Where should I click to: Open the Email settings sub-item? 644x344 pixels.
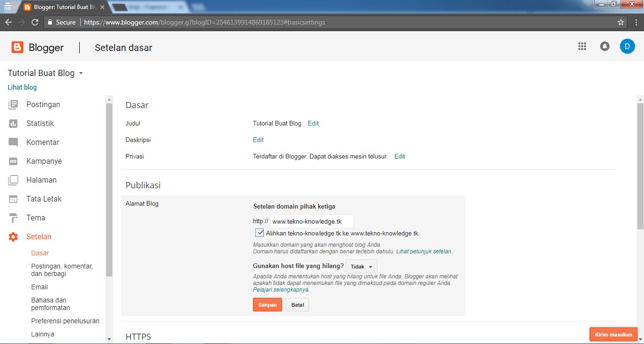(39, 287)
